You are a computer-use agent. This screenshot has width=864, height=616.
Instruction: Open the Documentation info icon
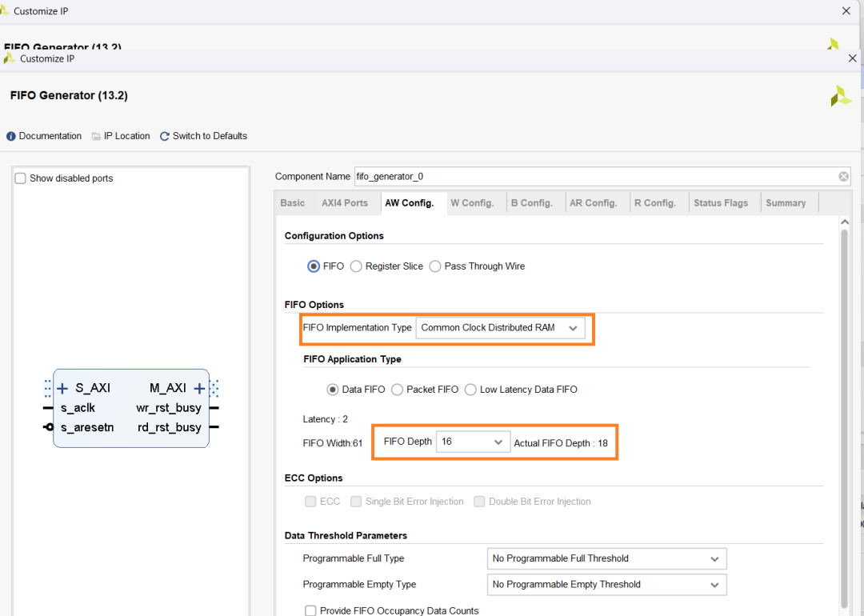pos(11,136)
